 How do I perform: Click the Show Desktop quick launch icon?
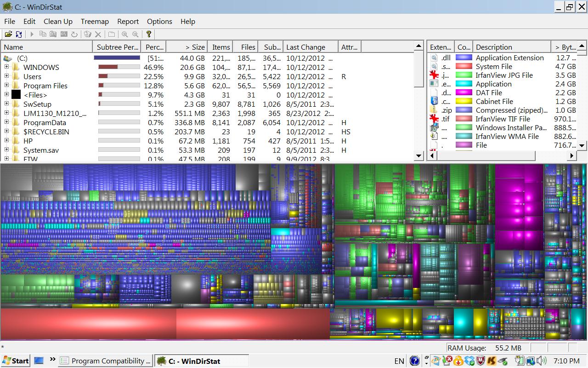39,361
